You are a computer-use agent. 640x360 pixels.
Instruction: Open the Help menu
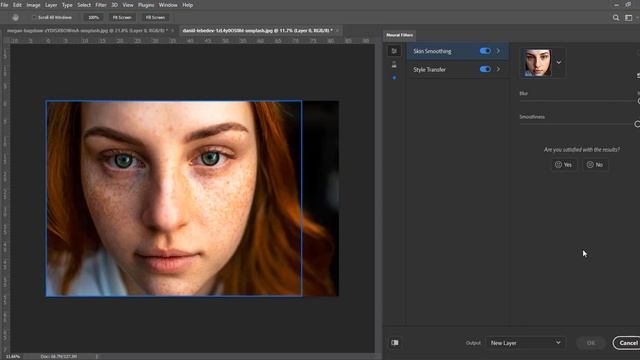(188, 5)
